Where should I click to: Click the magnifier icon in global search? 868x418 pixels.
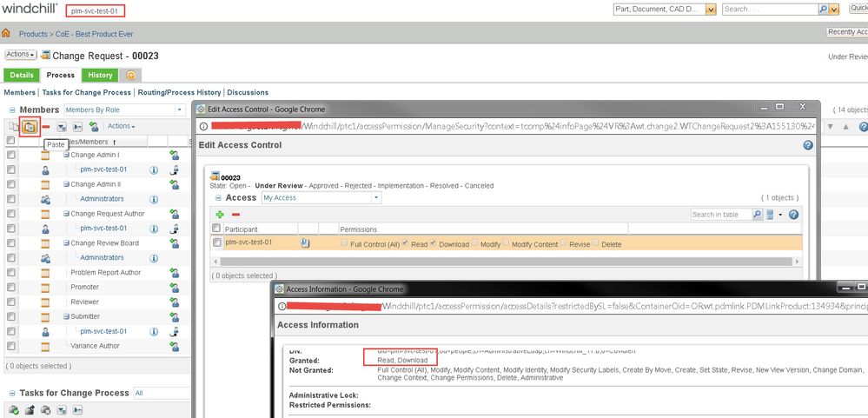point(824,10)
